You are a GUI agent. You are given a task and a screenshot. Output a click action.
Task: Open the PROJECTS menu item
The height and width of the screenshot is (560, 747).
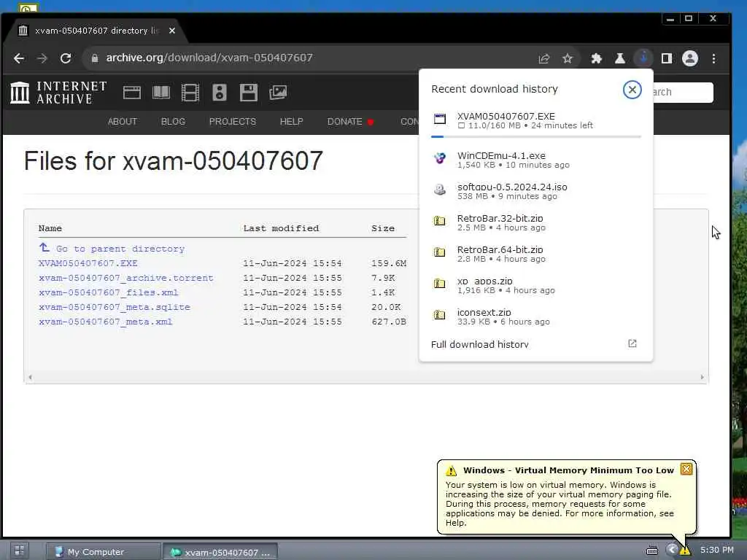pos(233,122)
